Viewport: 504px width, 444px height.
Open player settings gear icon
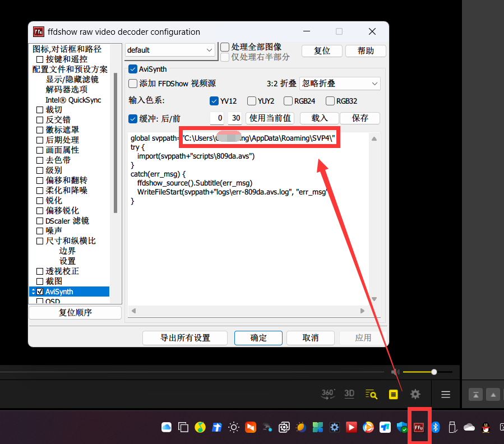coord(415,394)
